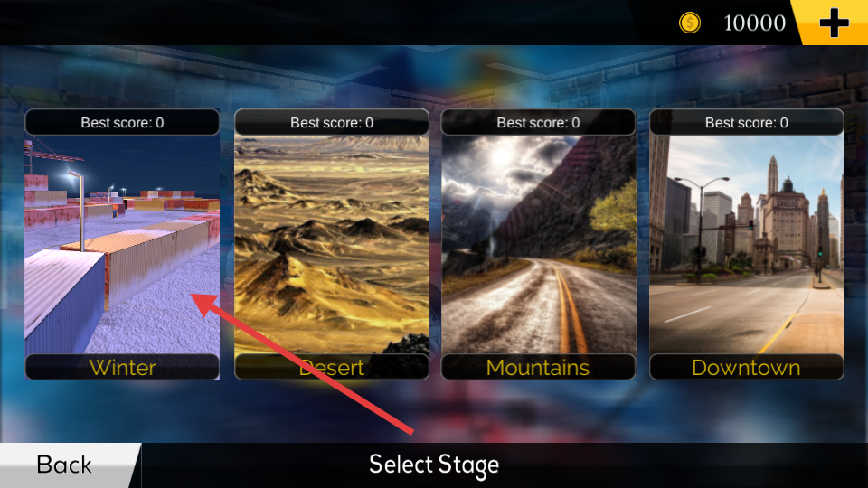Image resolution: width=868 pixels, height=488 pixels.
Task: Go back using the Back button
Action: coord(65,465)
